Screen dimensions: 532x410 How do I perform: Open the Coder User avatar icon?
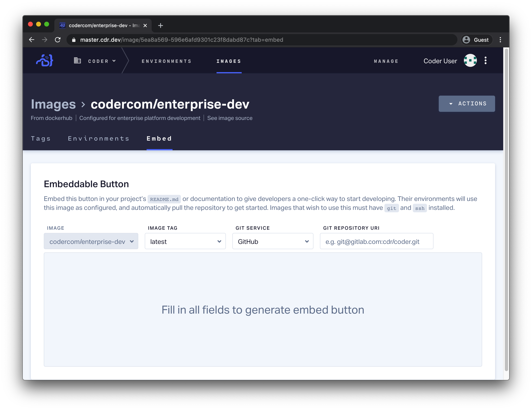tap(470, 61)
